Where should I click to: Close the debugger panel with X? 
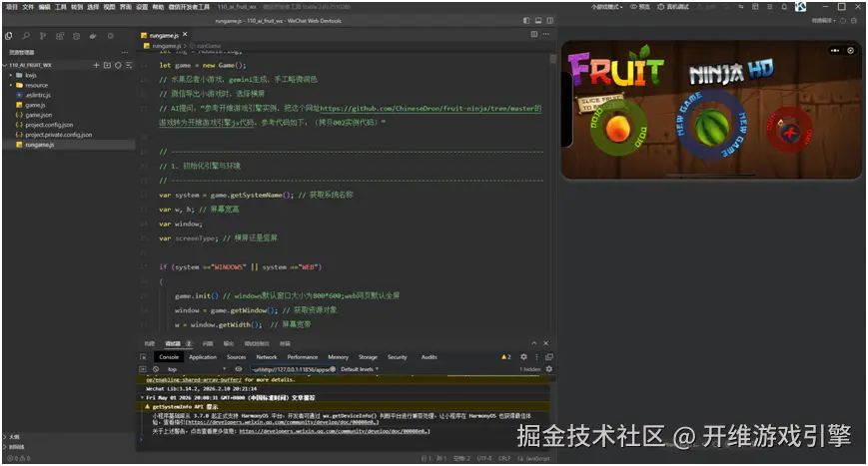point(545,343)
